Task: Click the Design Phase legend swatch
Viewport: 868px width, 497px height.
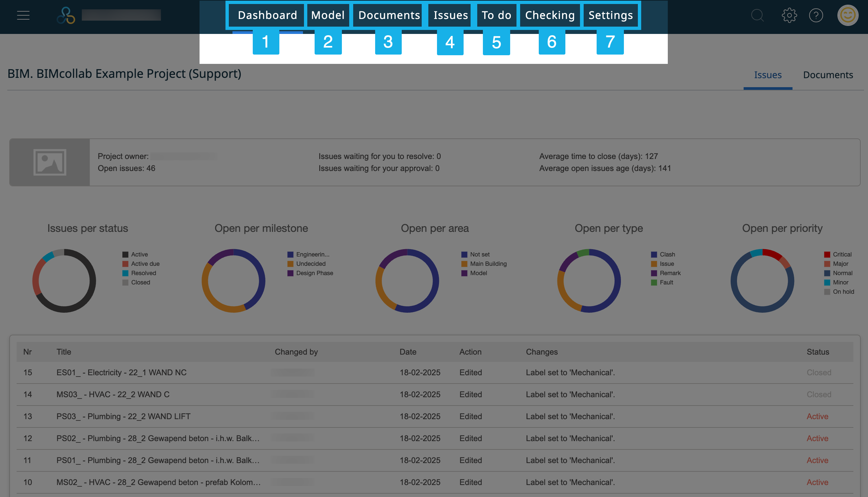Action: [x=290, y=273]
